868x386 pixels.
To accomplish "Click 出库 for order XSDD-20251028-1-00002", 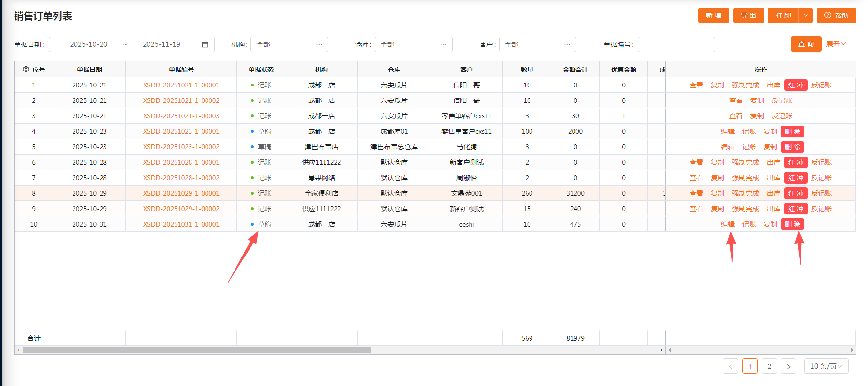I will click(x=774, y=178).
